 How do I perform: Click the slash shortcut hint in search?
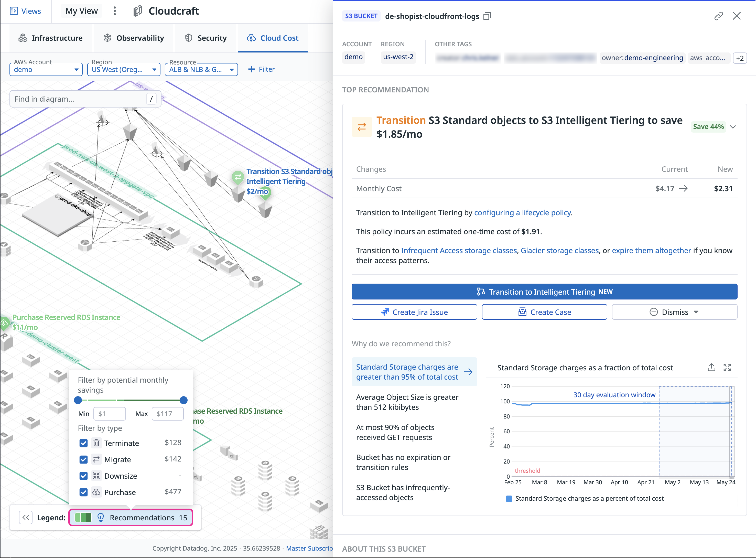(151, 99)
